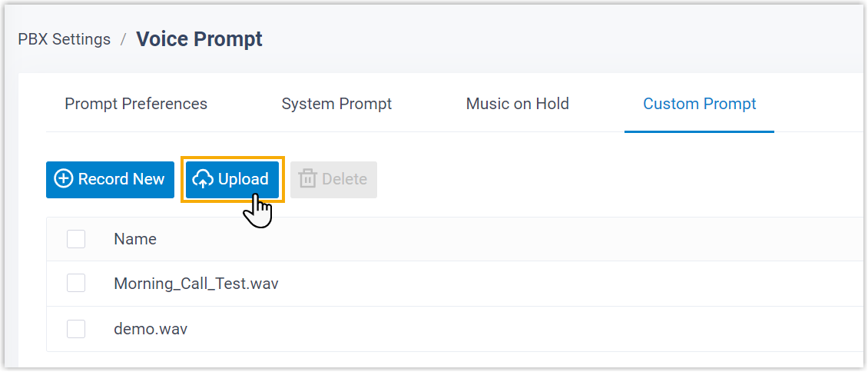Go to the Music on Hold tab
This screenshot has width=868, height=372.
[517, 104]
